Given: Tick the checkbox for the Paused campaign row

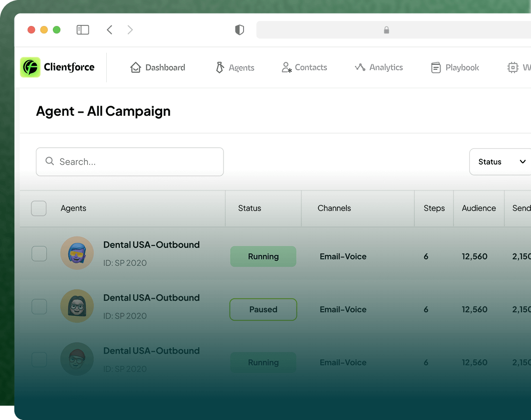Looking at the screenshot, I should pyautogui.click(x=39, y=307).
